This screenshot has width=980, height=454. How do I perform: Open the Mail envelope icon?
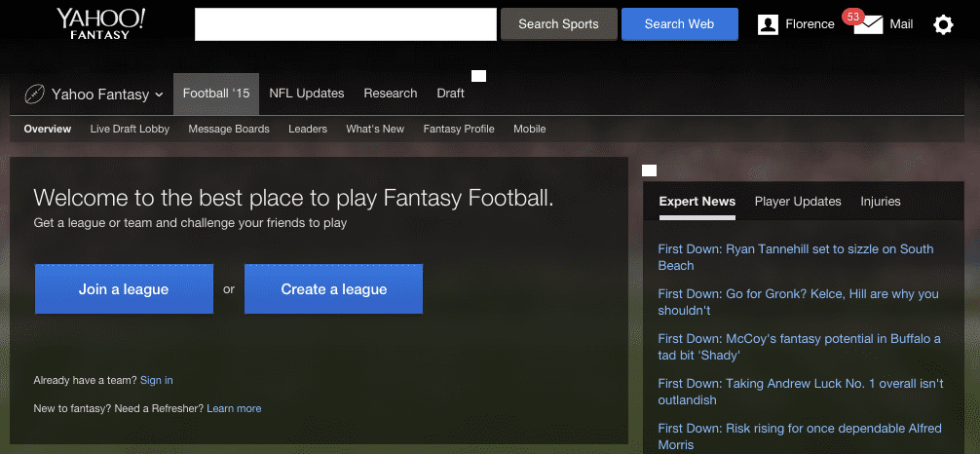point(868,25)
